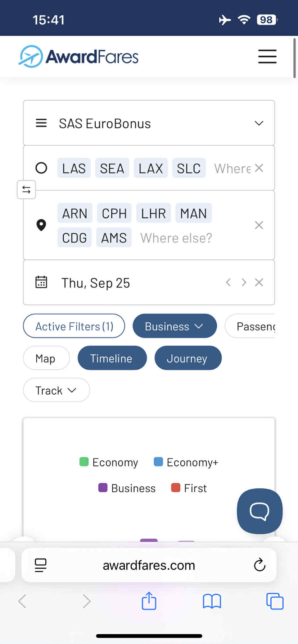Open Active Filters (1)
The image size is (298, 644).
(74, 326)
